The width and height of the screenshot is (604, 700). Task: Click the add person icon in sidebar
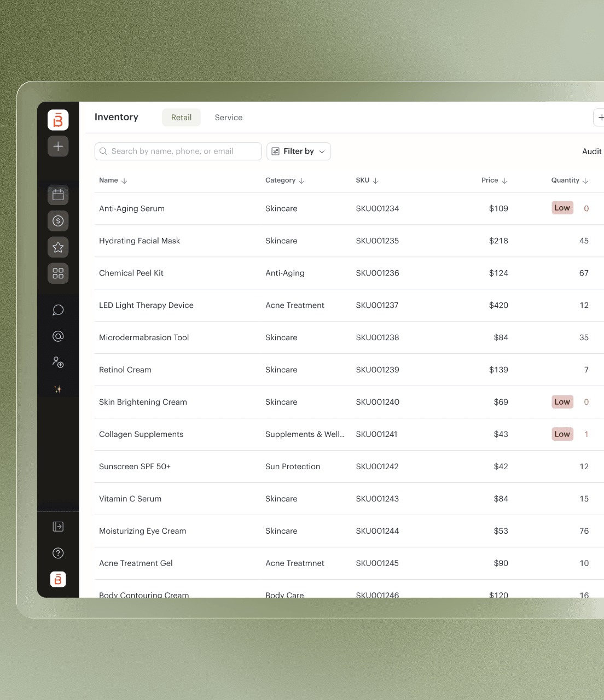[x=58, y=362]
